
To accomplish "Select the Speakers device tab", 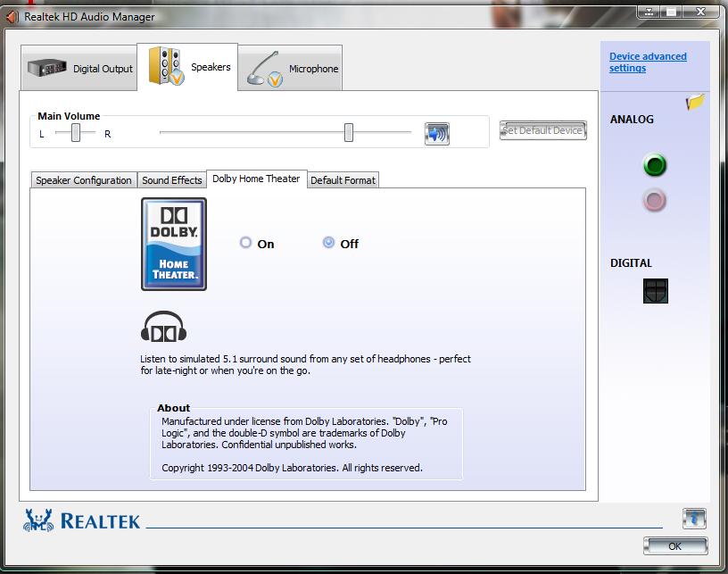I will pyautogui.click(x=187, y=67).
